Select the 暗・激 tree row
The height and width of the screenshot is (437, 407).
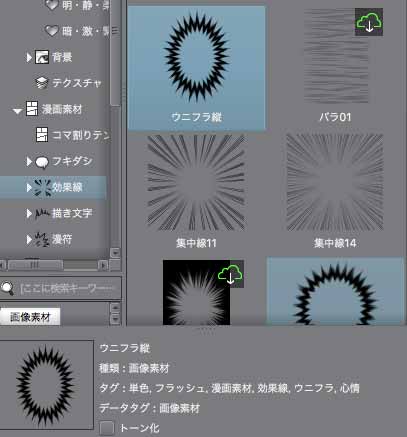click(85, 31)
